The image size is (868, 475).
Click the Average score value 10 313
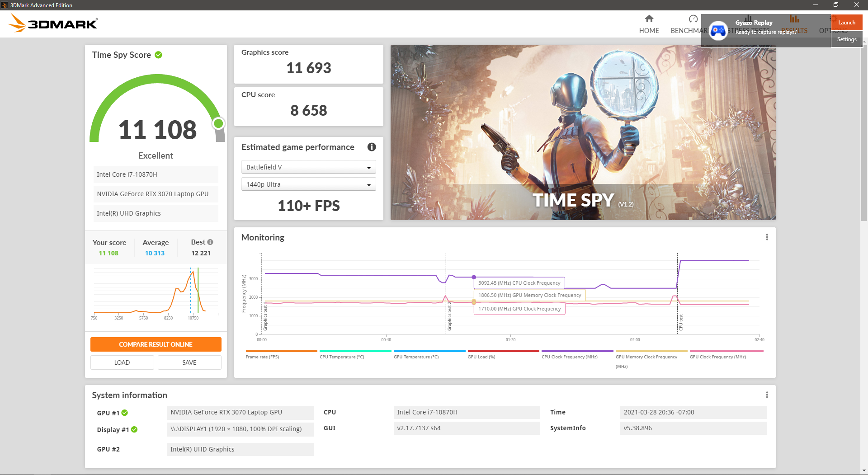coord(155,253)
